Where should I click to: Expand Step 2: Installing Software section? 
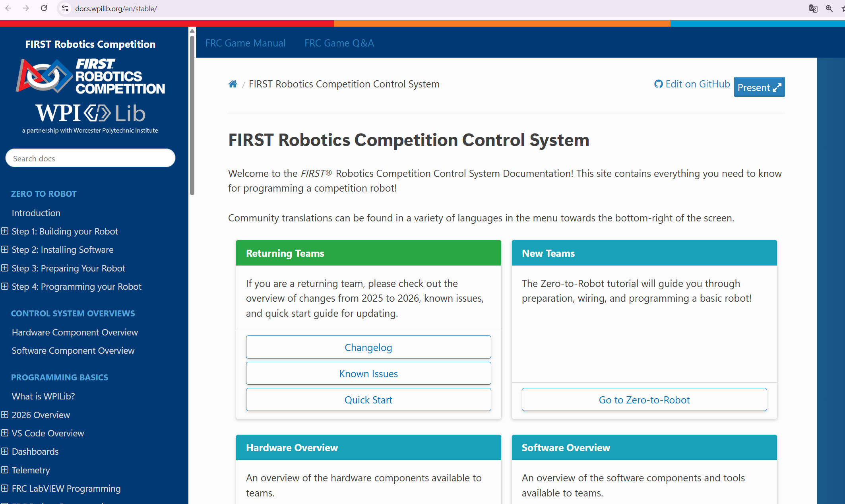pyautogui.click(x=5, y=249)
